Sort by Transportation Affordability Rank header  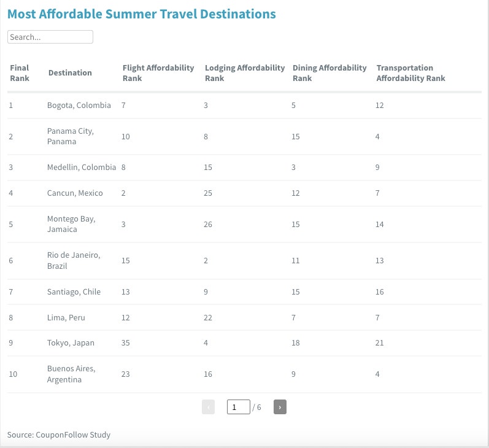410,73
